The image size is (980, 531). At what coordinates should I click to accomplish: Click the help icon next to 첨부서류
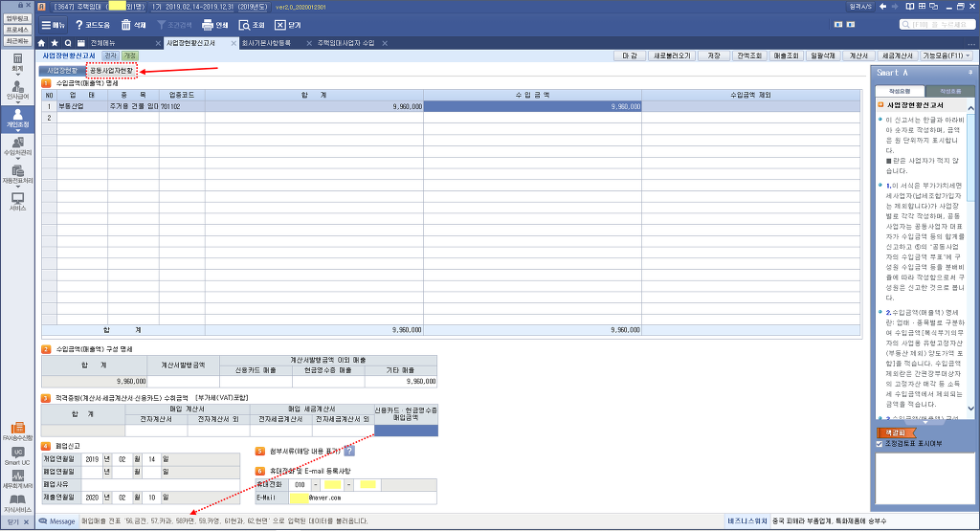(x=349, y=451)
